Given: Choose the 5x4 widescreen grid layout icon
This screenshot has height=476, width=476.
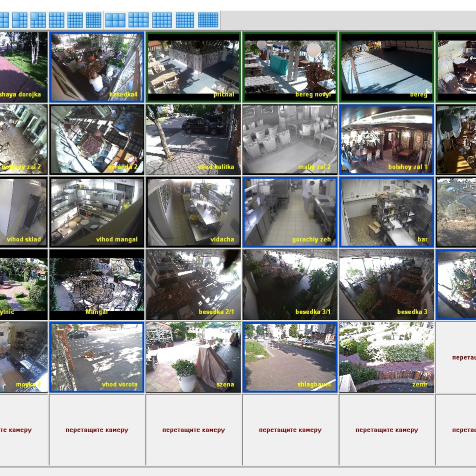Looking at the screenshot, I should coord(162,20).
